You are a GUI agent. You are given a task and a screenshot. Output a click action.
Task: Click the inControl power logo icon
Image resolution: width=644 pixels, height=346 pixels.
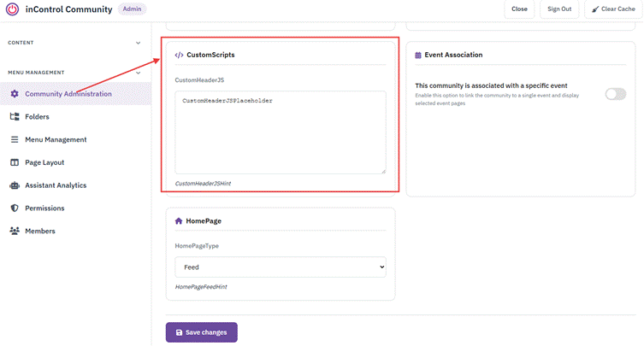point(12,9)
